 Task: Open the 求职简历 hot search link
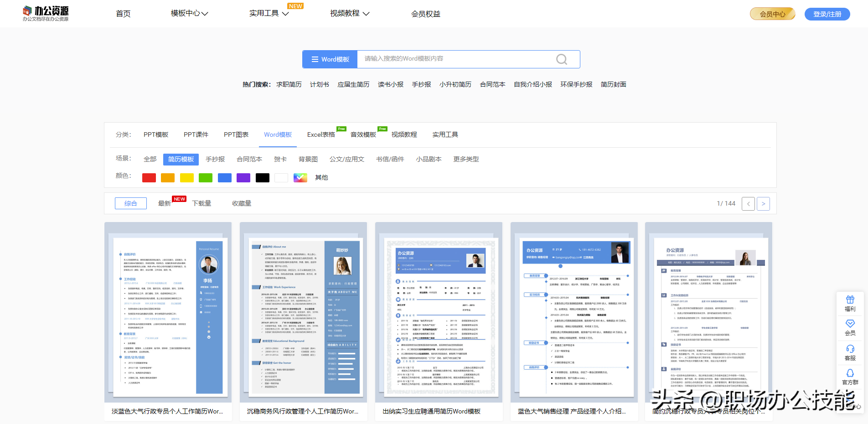(x=289, y=84)
